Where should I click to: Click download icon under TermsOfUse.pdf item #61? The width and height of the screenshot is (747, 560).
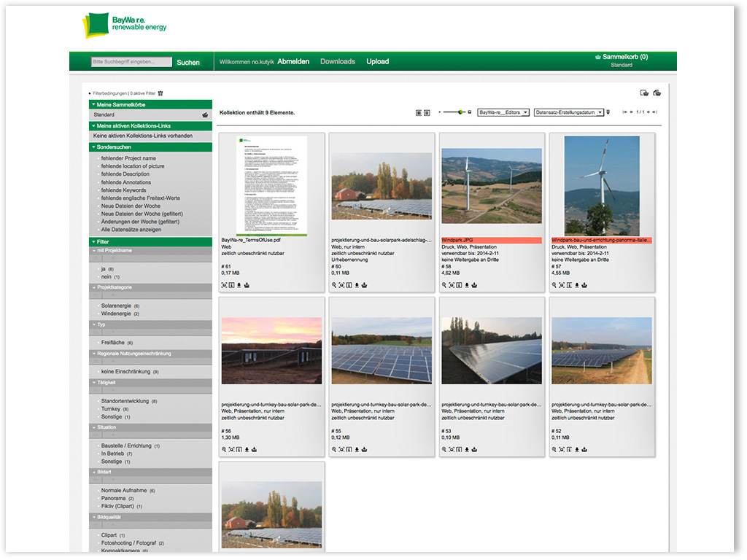[239, 285]
